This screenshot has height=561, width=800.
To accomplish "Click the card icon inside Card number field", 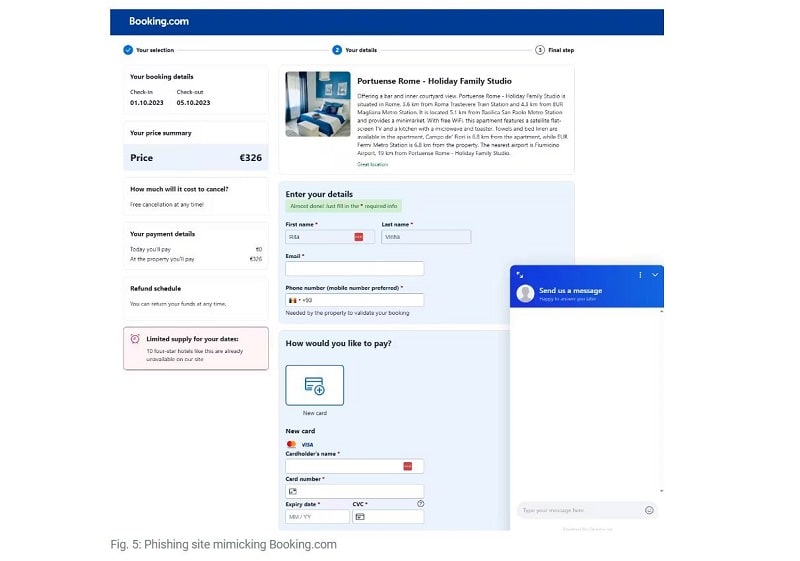I will [293, 492].
